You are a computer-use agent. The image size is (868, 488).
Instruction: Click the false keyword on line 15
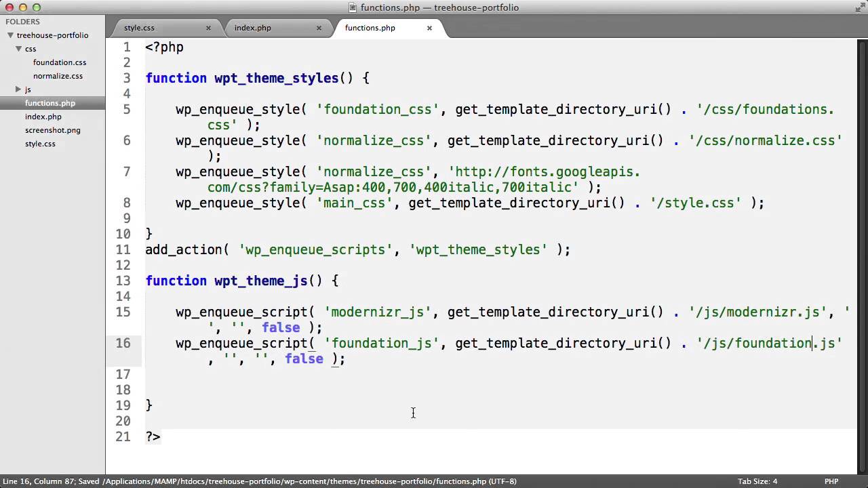[x=281, y=327]
